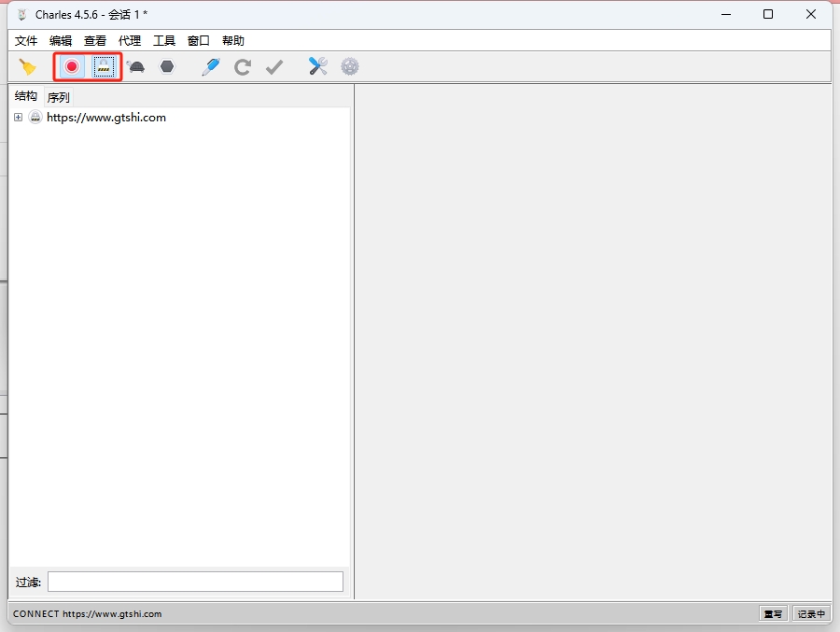Open the 编辑 menu
Image resolution: width=840 pixels, height=632 pixels.
coord(61,41)
